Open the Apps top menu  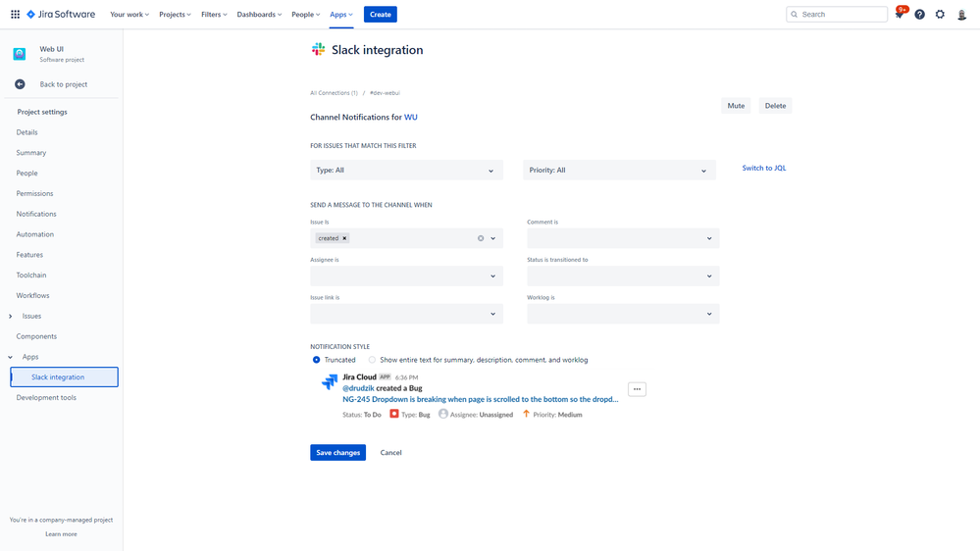pyautogui.click(x=341, y=14)
